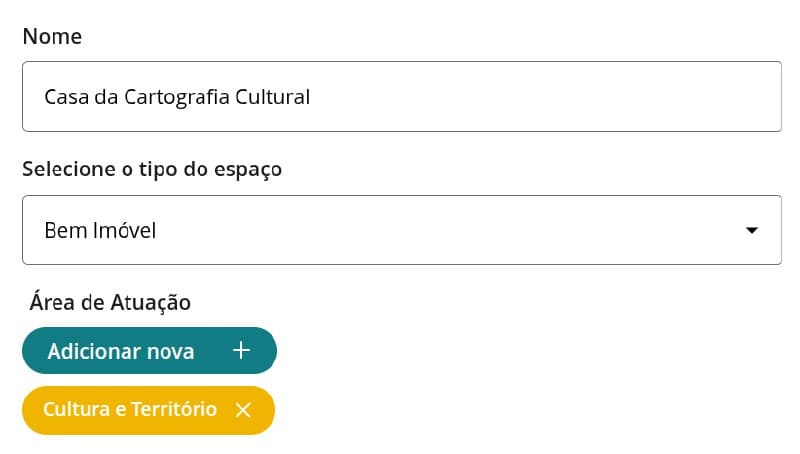Click the Selecione o tipo do espaço label

tap(152, 169)
